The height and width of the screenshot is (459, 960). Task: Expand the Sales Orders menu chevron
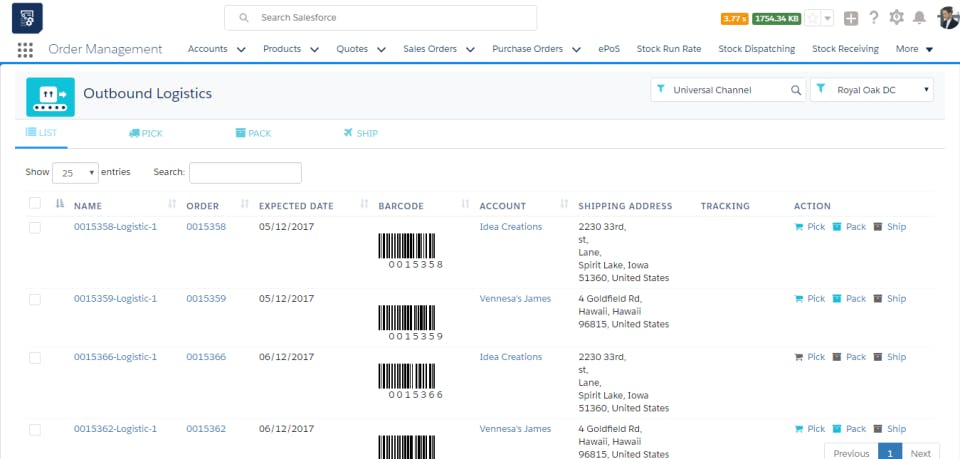(x=471, y=50)
